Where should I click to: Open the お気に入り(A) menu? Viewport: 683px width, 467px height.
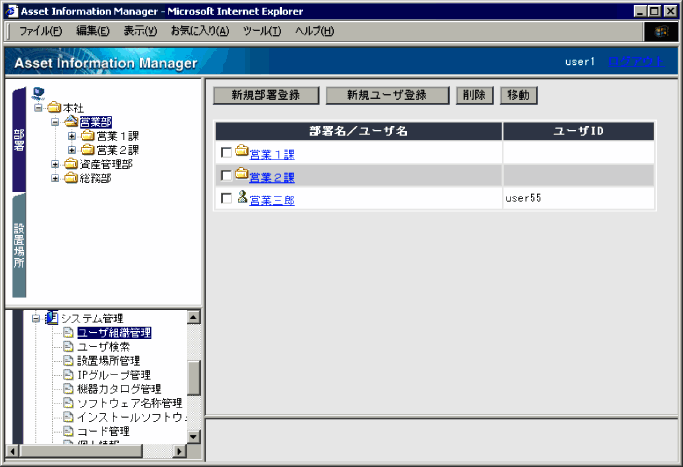(199, 31)
